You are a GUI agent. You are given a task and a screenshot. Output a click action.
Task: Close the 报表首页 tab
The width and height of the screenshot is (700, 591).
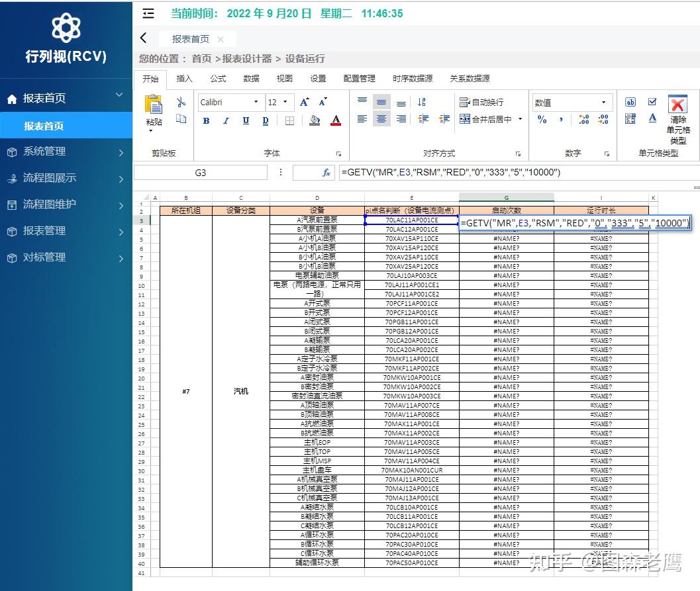[221, 39]
